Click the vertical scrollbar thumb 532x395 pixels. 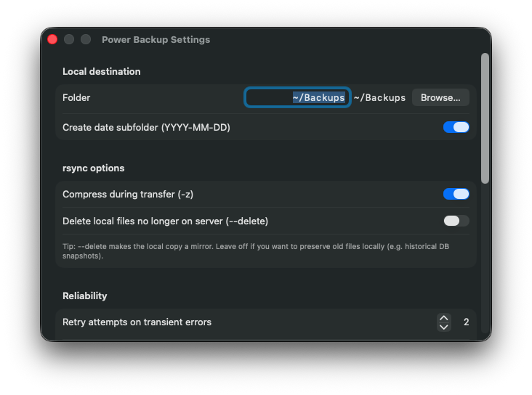point(485,116)
